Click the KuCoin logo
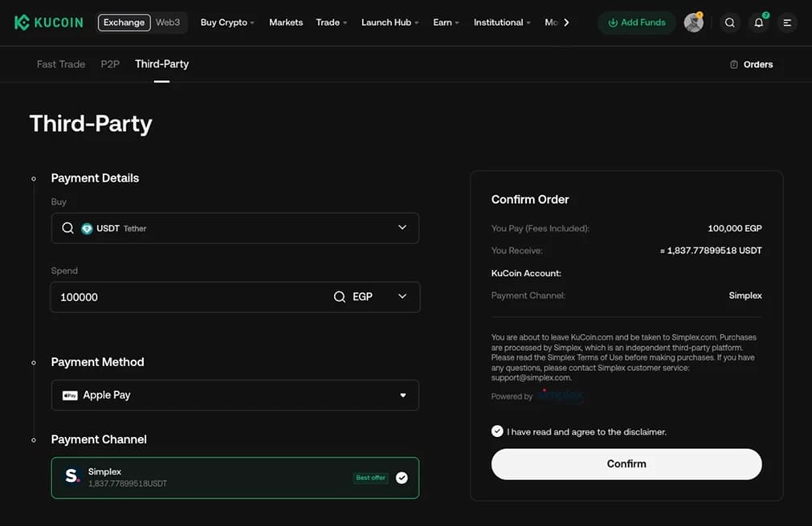Viewport: 812px width, 526px height. 49,22
